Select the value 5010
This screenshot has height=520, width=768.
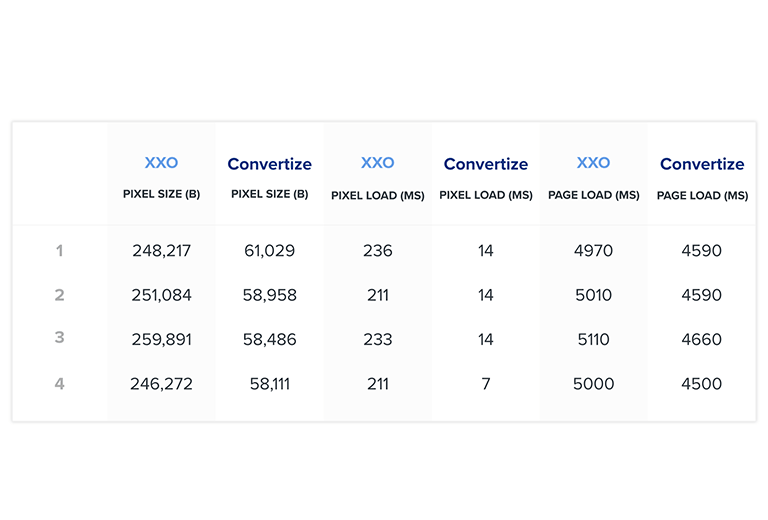click(x=593, y=295)
